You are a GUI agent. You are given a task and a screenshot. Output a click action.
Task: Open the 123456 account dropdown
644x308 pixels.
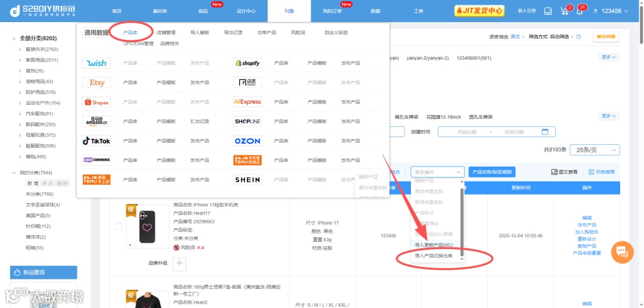tap(611, 11)
